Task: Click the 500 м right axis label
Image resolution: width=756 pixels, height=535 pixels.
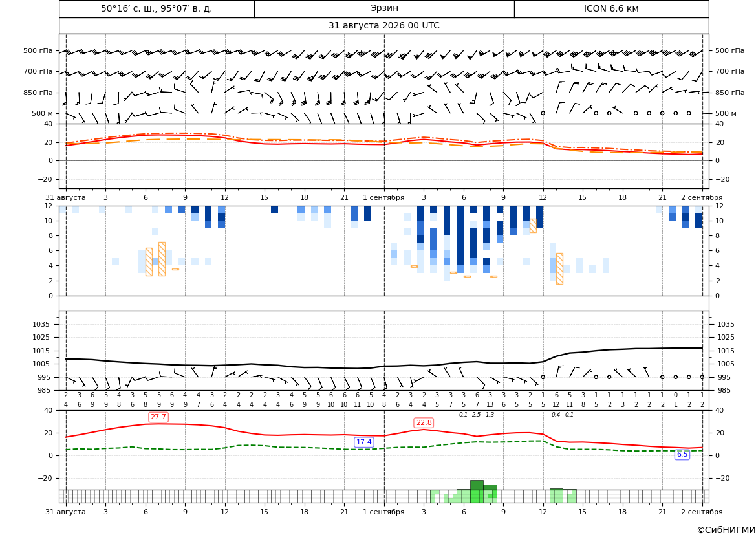Action: (x=726, y=113)
